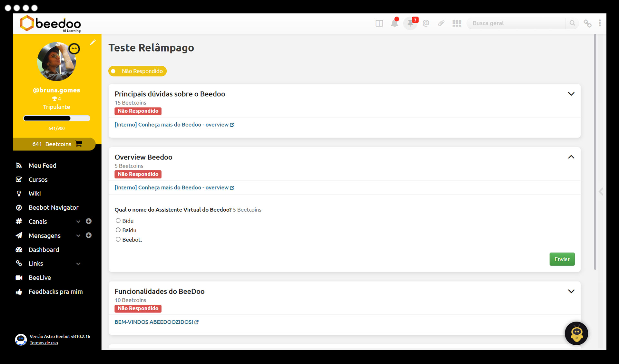Add a new channel with plus icon

89,221
